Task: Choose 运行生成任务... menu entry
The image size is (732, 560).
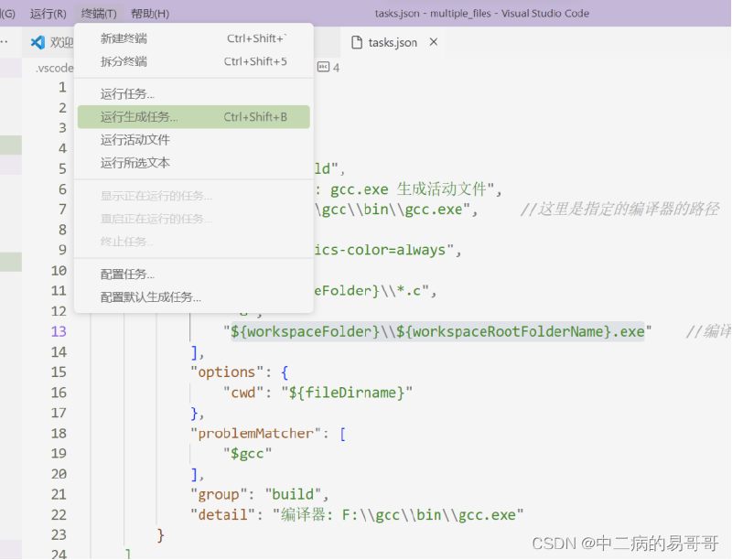Action: (x=194, y=117)
